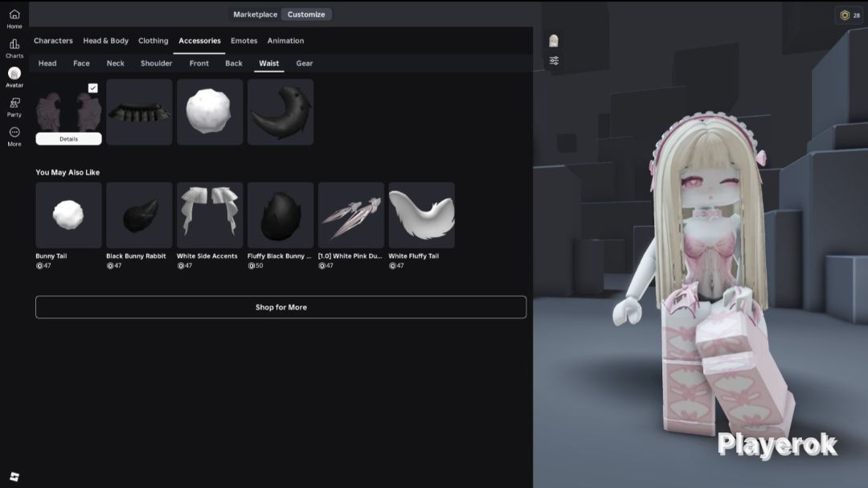Open the Black Bunny Rabbit thumbnail
This screenshot has height=488, width=868.
(140, 215)
